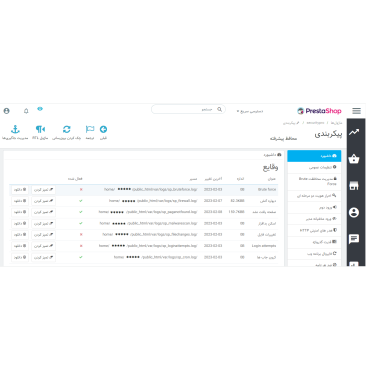Viewport: 370px width, 370px height.
Task: Click the clean button for sp_cron.log
Action: pos(43,257)
